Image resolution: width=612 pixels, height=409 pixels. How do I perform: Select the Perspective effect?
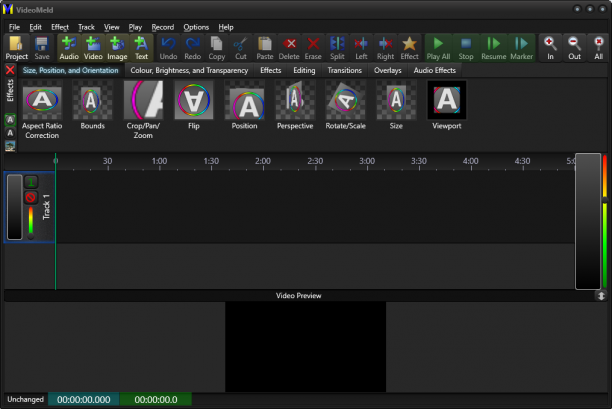pos(295,105)
